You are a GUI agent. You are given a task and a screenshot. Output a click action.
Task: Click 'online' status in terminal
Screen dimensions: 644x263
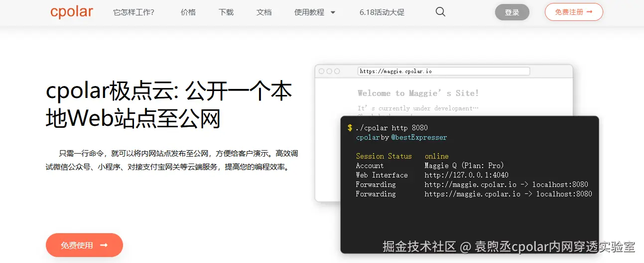(x=437, y=156)
